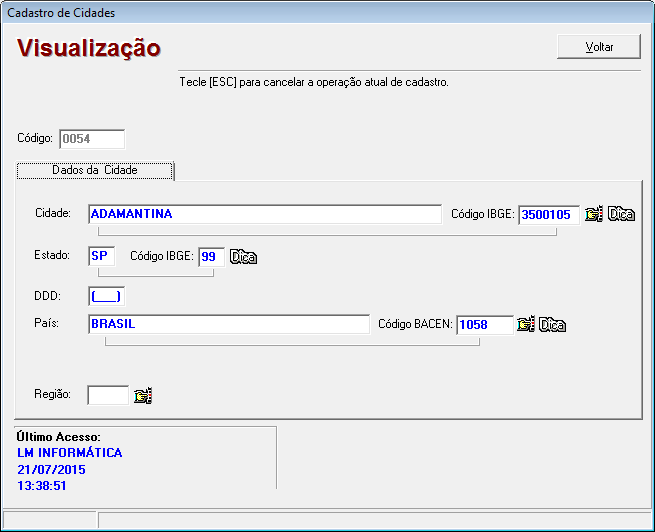
Task: Click the Código BACEN field 1058
Action: coord(484,325)
